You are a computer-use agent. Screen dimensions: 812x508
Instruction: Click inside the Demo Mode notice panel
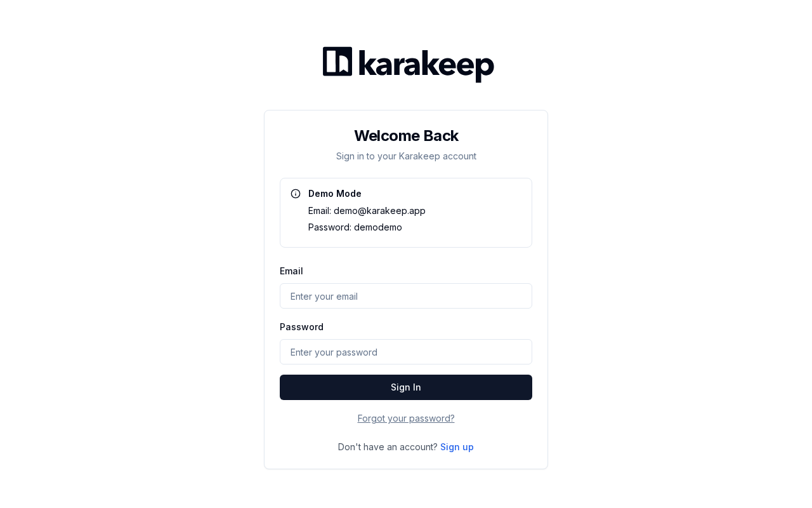coord(406,213)
